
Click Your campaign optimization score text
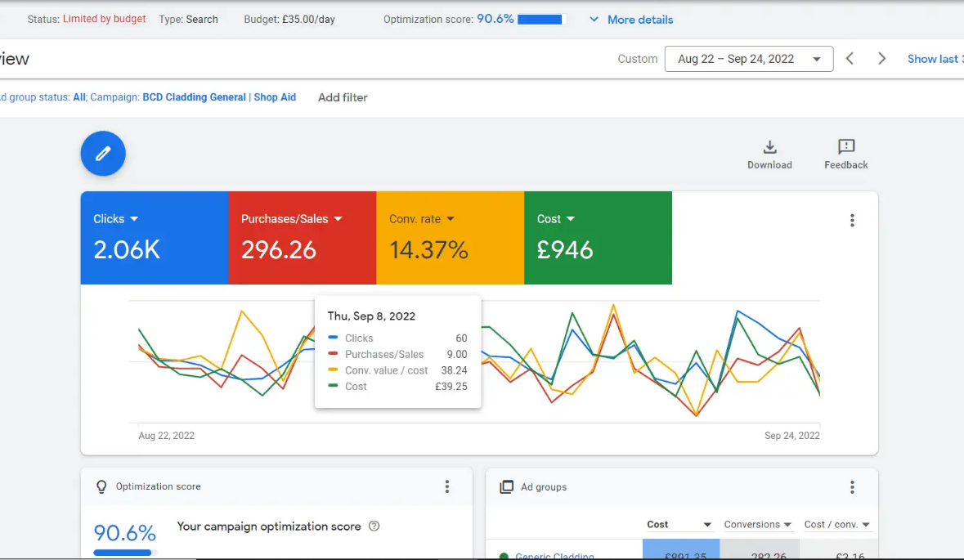click(269, 526)
